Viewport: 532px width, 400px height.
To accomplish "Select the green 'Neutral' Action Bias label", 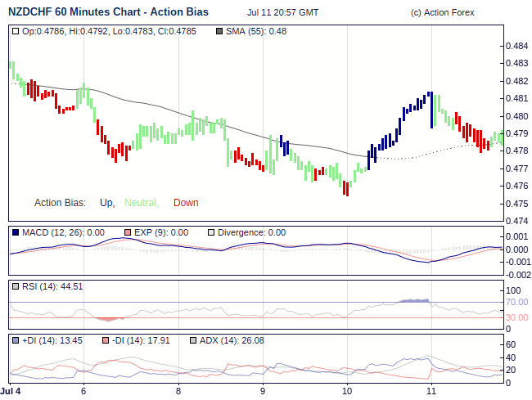I will (141, 203).
